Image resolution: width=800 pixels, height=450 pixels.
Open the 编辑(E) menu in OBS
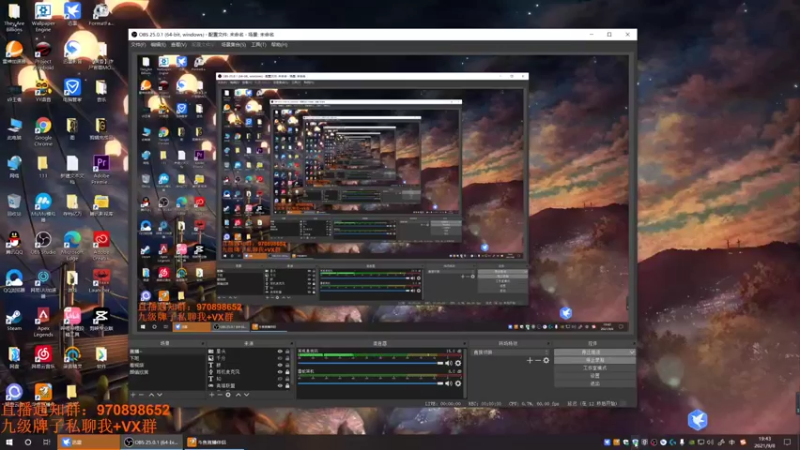(158, 45)
